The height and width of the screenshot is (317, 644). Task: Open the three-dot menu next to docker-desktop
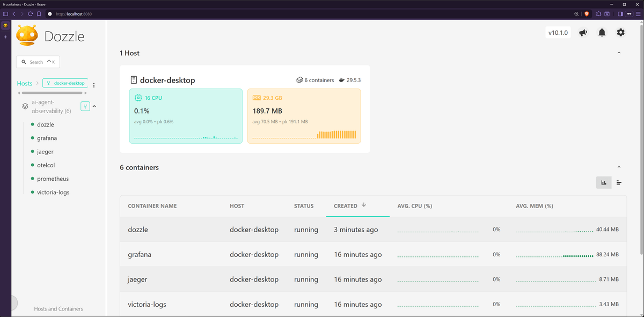click(94, 85)
